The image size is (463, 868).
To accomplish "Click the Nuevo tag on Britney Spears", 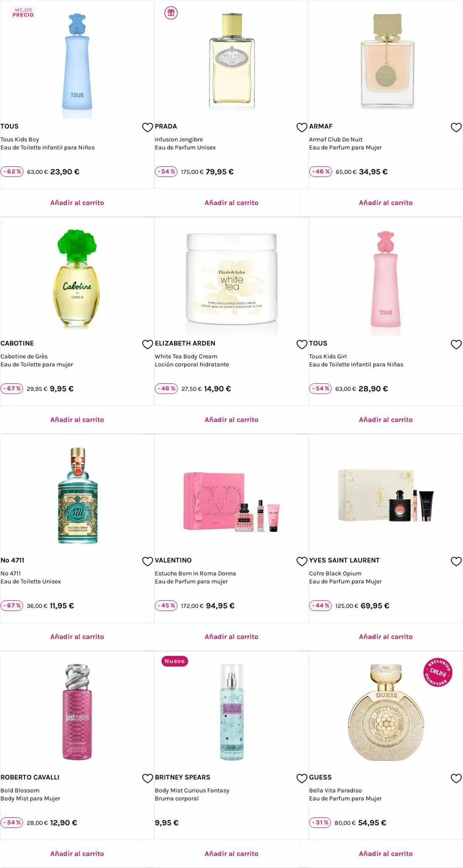I will point(175,661).
